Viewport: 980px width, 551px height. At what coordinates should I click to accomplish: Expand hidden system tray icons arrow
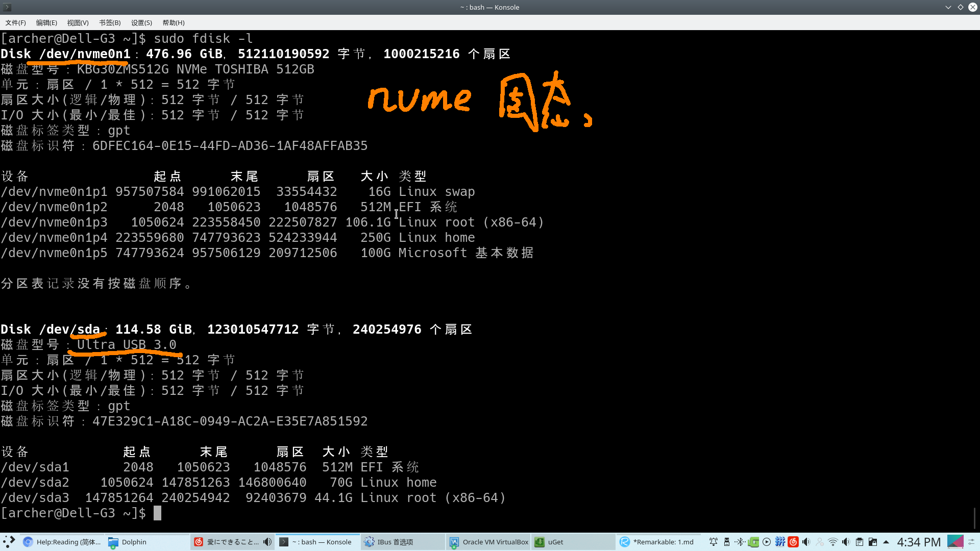[886, 542]
